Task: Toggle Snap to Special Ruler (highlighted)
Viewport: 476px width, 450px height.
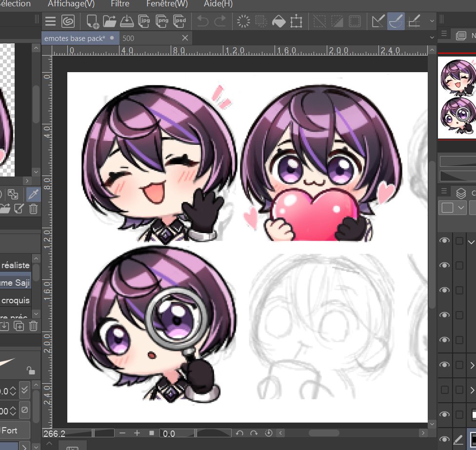Action: click(396, 21)
